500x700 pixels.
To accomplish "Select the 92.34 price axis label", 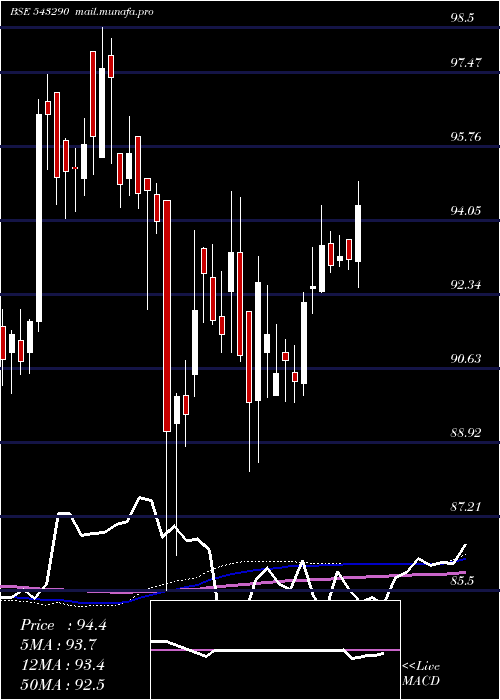I will click(x=466, y=285).
